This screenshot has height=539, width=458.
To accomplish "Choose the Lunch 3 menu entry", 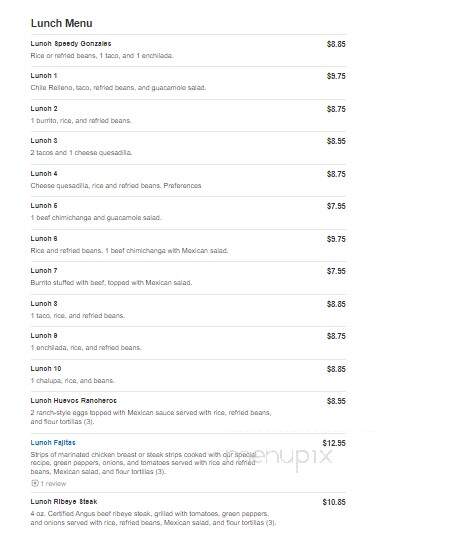I will coord(44,141).
